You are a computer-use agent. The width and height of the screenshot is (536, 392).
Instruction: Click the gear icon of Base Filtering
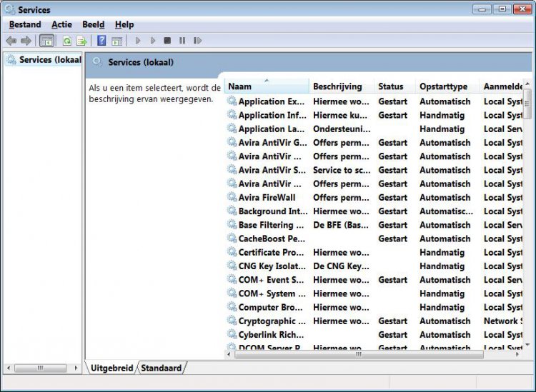coord(232,224)
